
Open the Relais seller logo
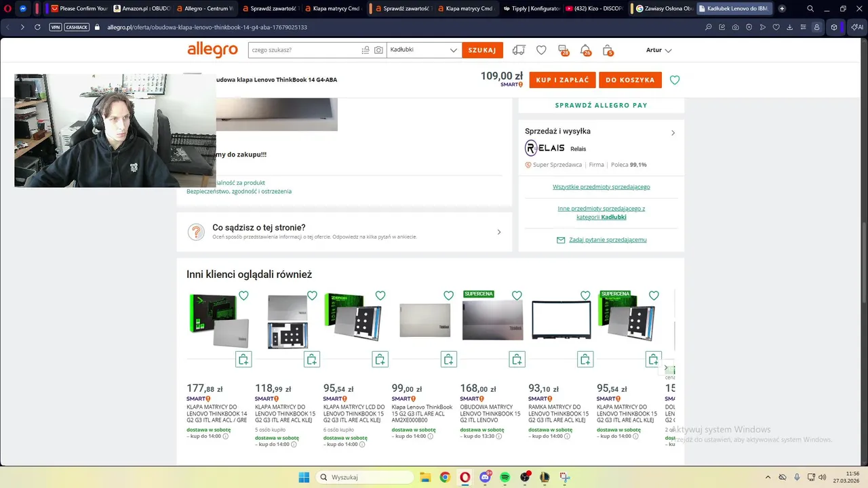coord(545,148)
